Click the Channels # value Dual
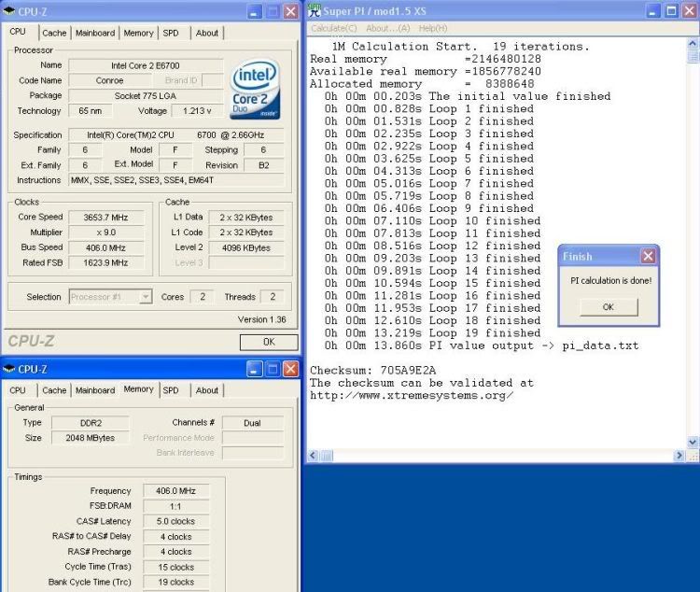This screenshot has width=700, height=592. click(x=253, y=423)
